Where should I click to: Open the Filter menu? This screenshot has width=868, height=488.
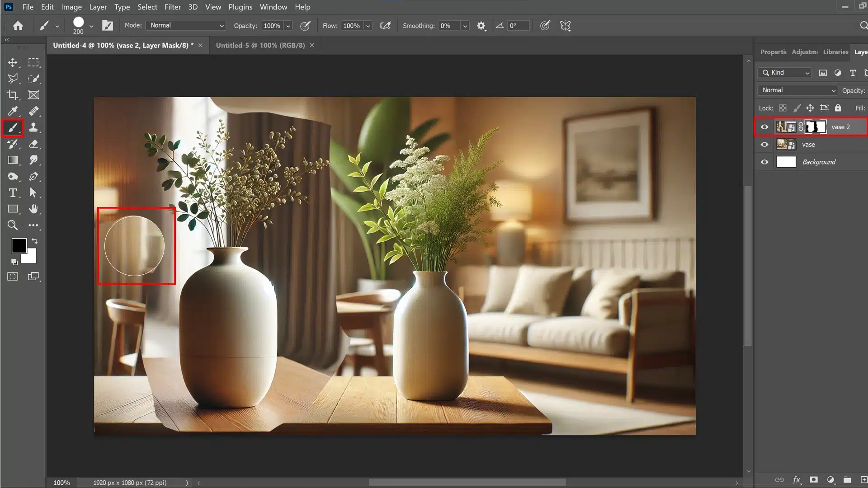(172, 7)
